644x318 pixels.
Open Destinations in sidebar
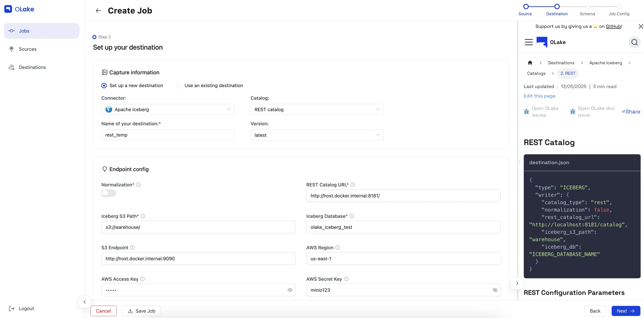pos(32,67)
